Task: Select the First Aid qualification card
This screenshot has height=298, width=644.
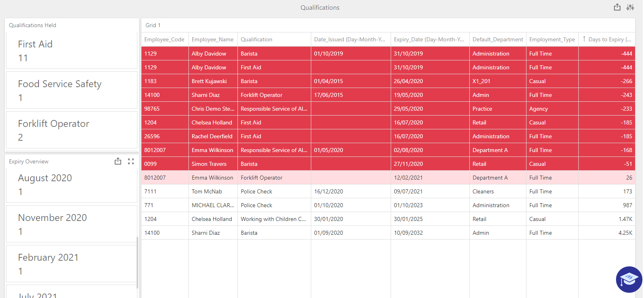Action: (x=72, y=51)
